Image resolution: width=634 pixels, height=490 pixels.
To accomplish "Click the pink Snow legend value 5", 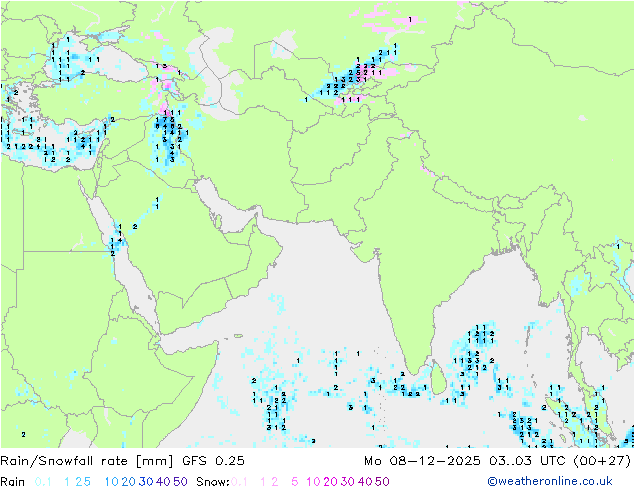I will pos(295,482).
